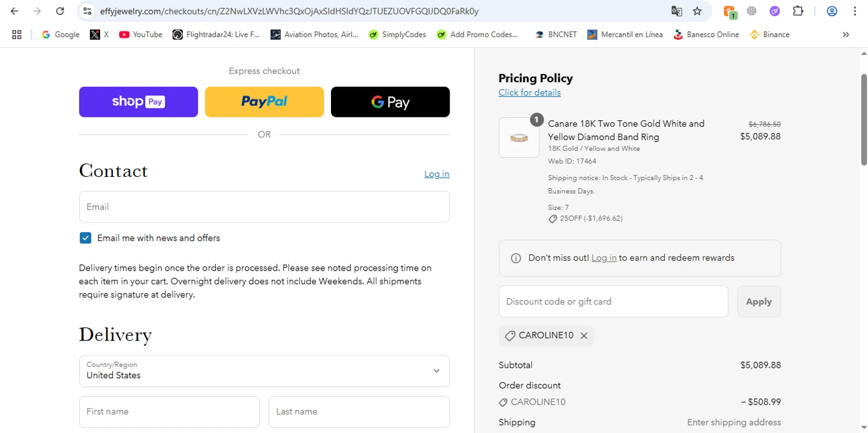Remove the CAROLINE10 discount code
Viewport: 868px width, 433px height.
(584, 336)
